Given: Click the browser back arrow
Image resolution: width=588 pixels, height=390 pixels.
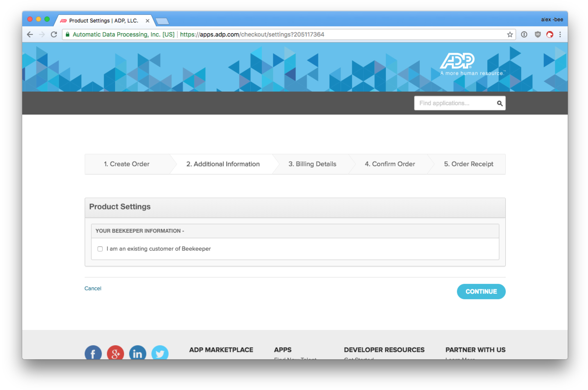Looking at the screenshot, I should coord(30,35).
